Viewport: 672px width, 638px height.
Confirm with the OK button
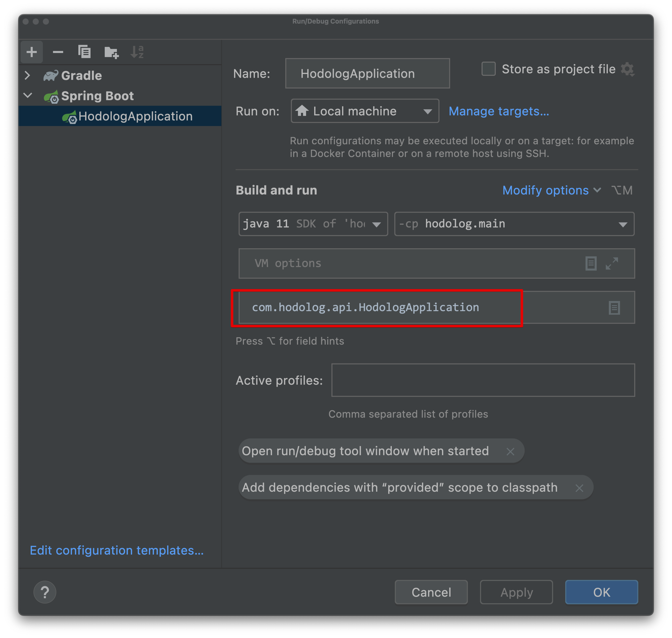point(602,592)
